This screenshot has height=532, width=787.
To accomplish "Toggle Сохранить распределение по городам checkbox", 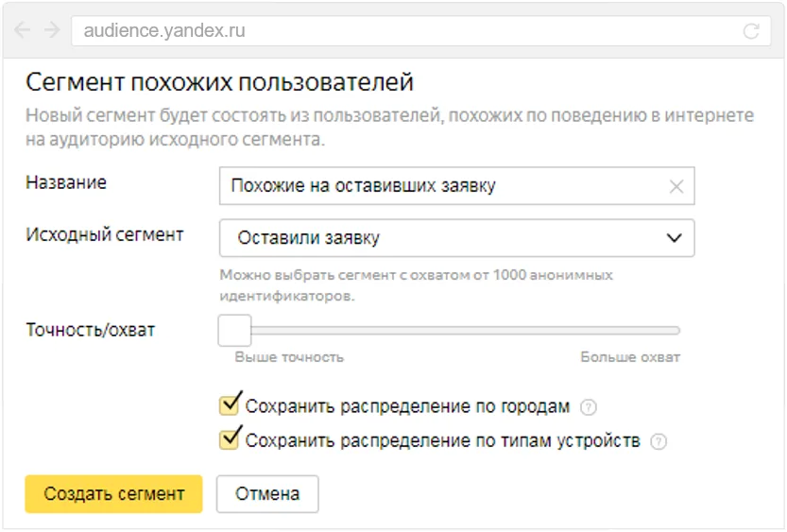I will [x=230, y=404].
